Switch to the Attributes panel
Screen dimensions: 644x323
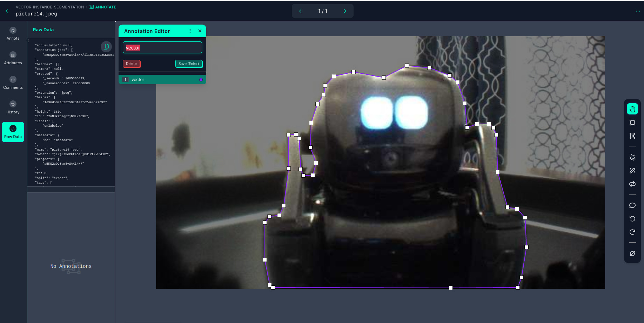click(13, 58)
